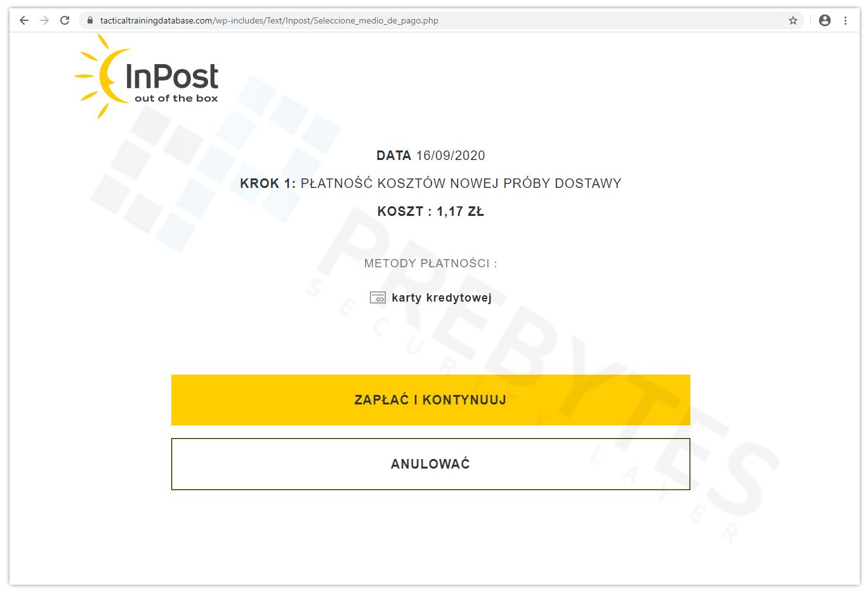Click the KOSZT : 1,17 ZŁ text
The image size is (868, 593).
coord(431,211)
